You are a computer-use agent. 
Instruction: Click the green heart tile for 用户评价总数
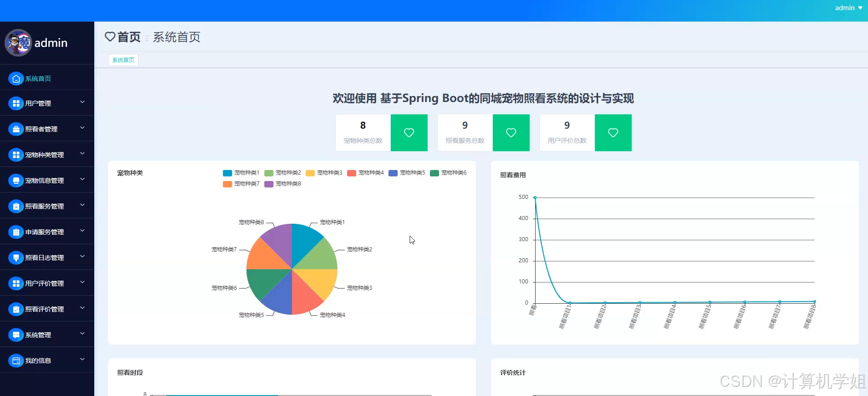(x=613, y=133)
